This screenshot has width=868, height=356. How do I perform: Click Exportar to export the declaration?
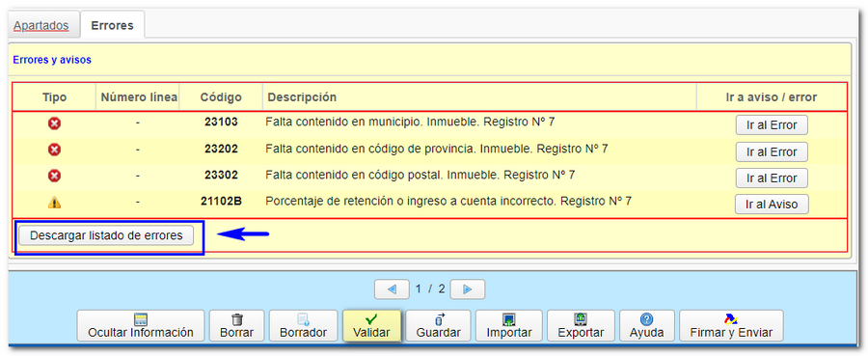[581, 325]
